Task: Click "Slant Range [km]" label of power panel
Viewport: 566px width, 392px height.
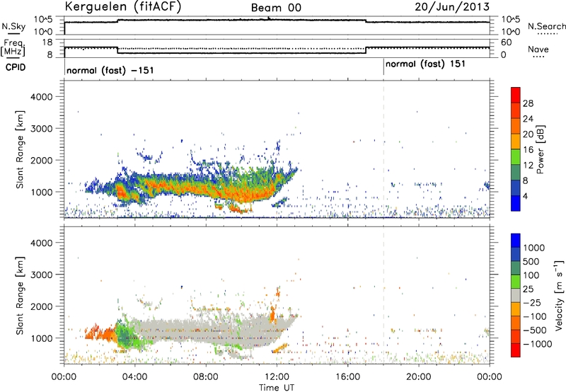Action: tap(20, 149)
